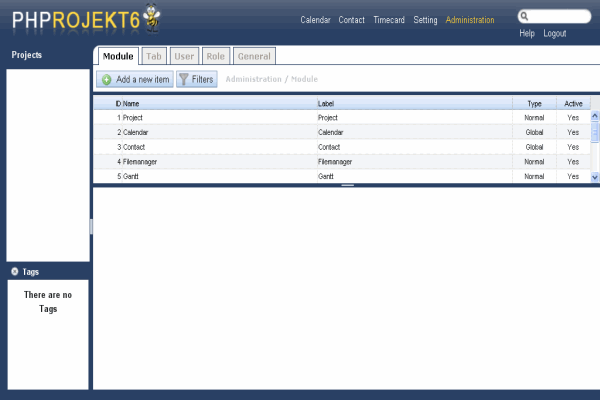Sort by the Active column header
This screenshot has width=600, height=400.
573,103
